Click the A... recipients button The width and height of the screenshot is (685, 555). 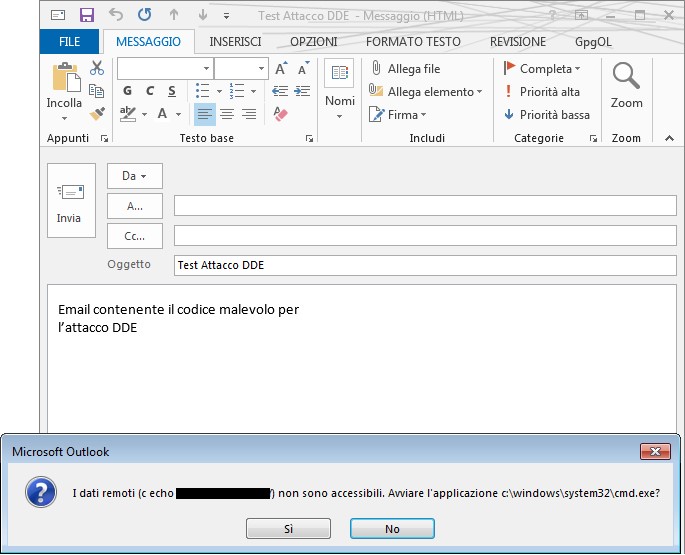(135, 206)
